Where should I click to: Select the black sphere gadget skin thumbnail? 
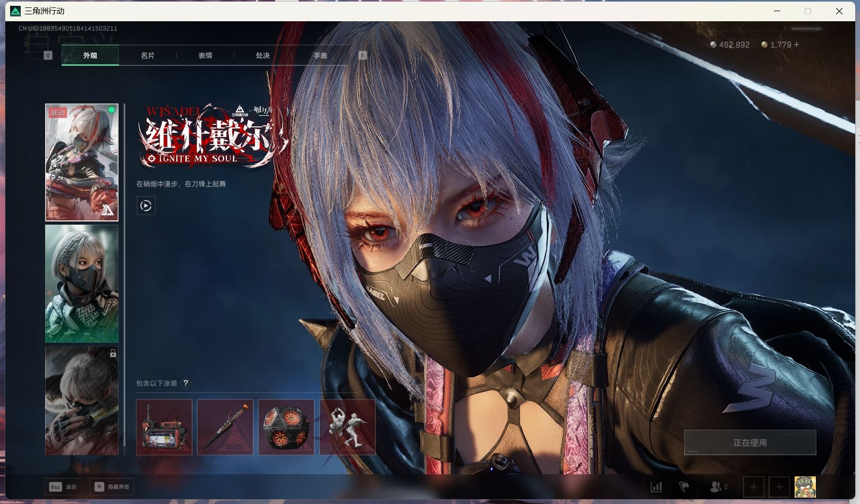pos(286,427)
